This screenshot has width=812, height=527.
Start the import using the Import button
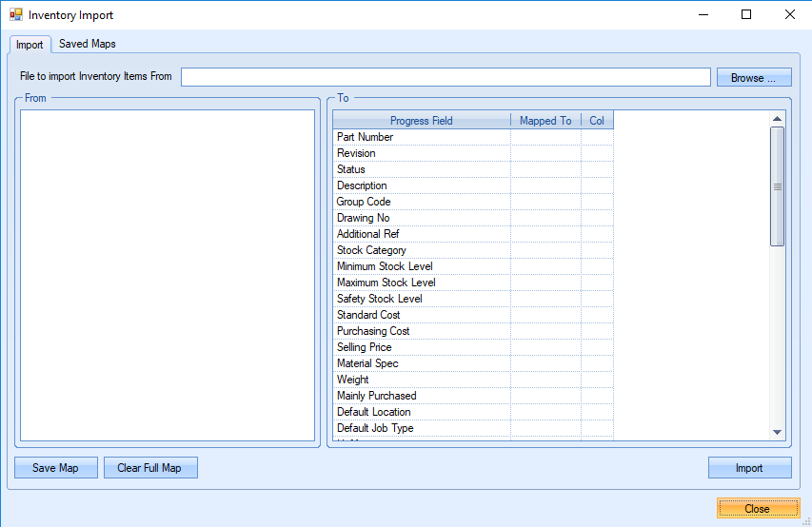pyautogui.click(x=749, y=467)
